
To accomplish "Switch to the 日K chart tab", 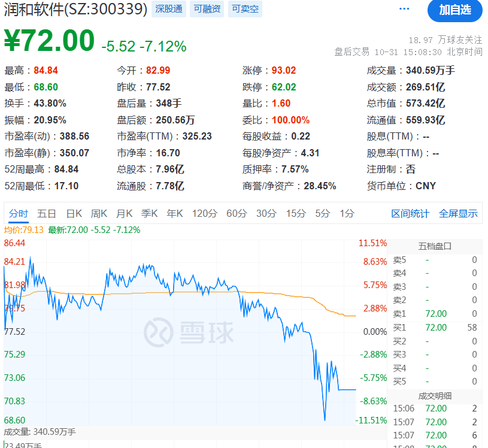I will click(x=74, y=213).
